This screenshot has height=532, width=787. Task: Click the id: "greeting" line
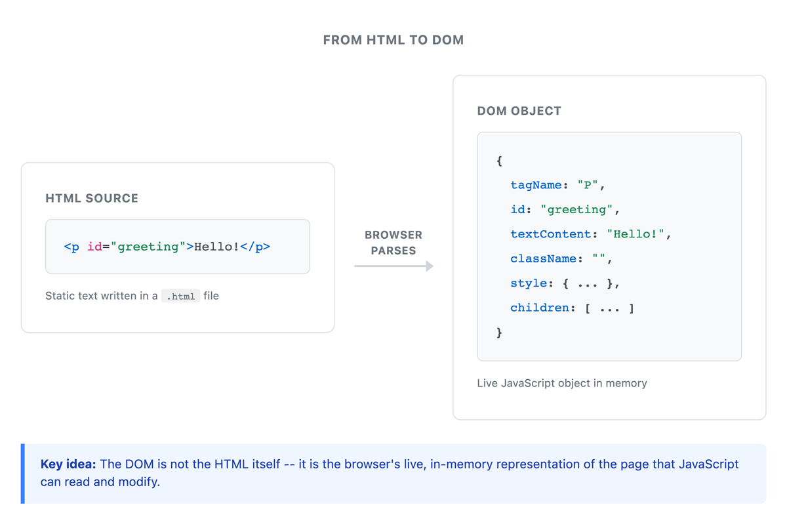[x=565, y=210]
